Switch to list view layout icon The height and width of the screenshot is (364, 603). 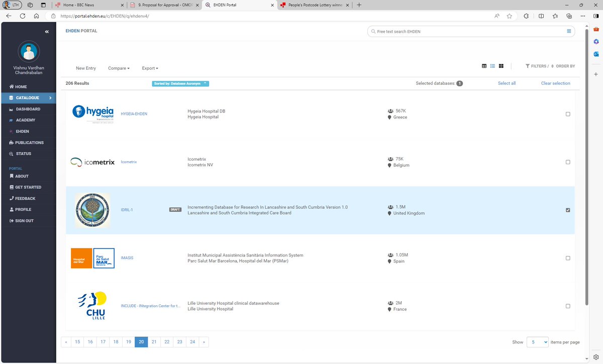493,66
